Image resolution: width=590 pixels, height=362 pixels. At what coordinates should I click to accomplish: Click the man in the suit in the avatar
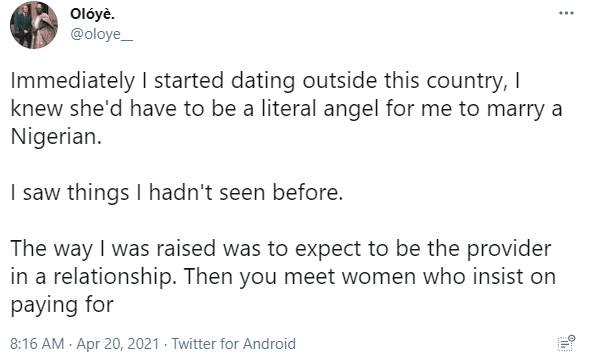(23, 26)
